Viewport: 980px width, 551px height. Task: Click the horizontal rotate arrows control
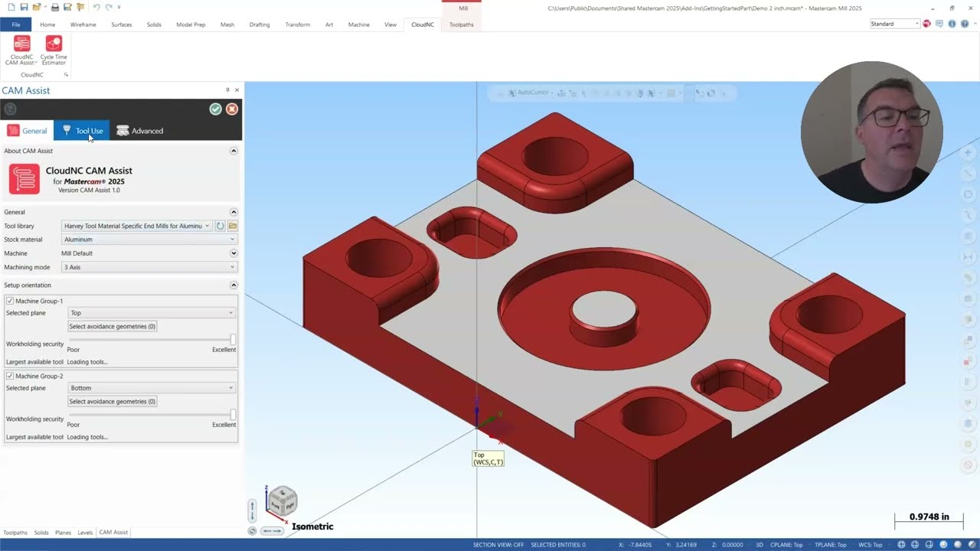click(272, 530)
